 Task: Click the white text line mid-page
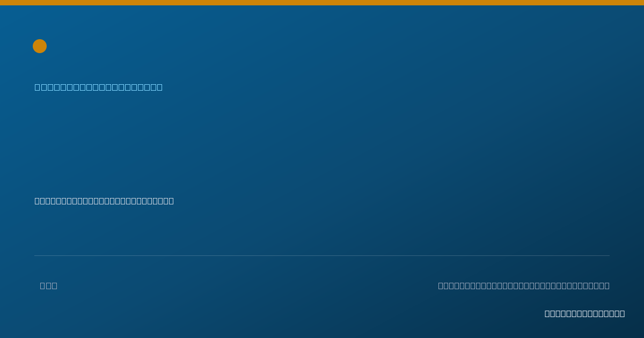click(x=104, y=201)
